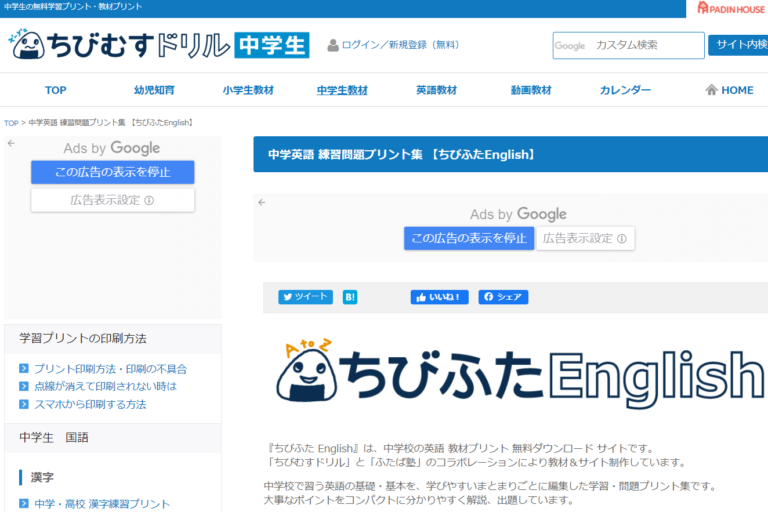The width and height of the screenshot is (768, 512).
Task: Click the ちびむすドリル onigiri mascot logo
Action: [27, 45]
